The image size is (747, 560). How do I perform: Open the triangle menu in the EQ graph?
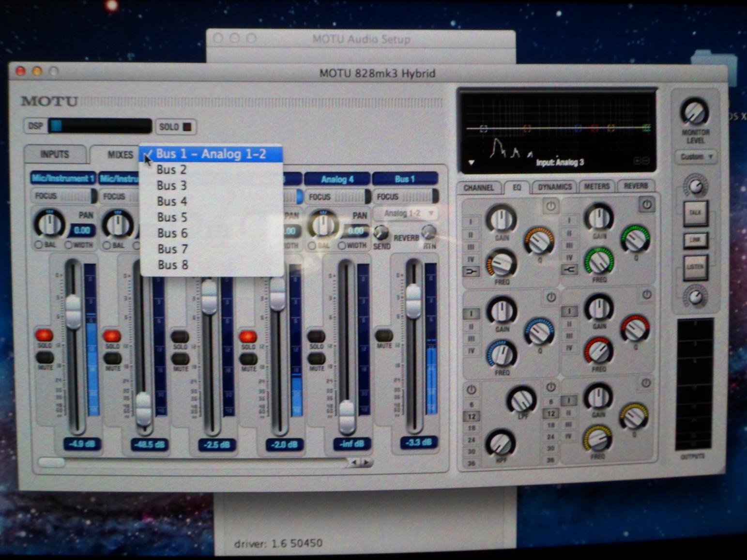point(471,163)
